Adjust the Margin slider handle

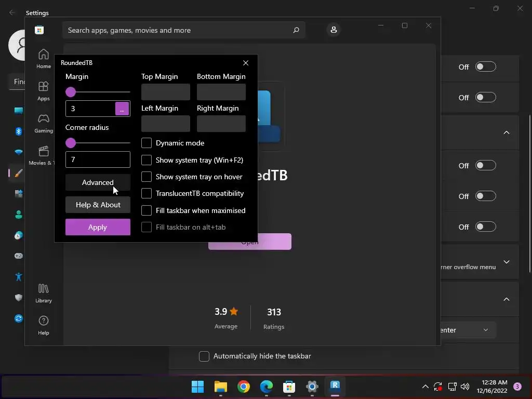click(x=71, y=92)
